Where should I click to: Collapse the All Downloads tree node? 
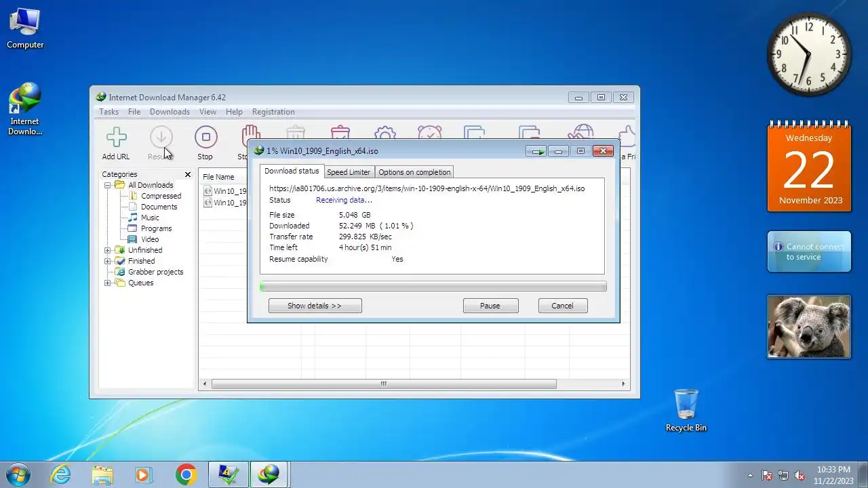coord(108,185)
